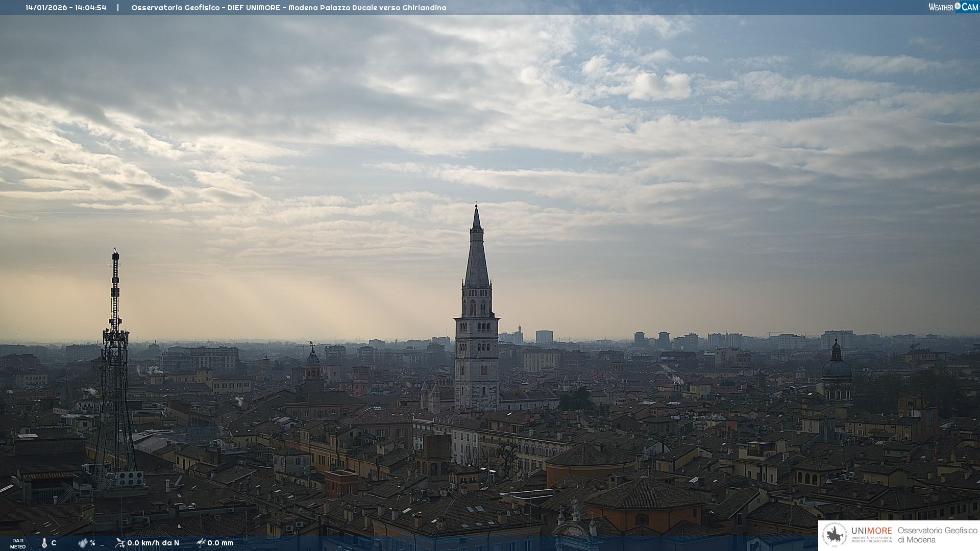This screenshot has height=551, width=980.
Task: Click the wind vane anemometer icon
Action: [120, 543]
